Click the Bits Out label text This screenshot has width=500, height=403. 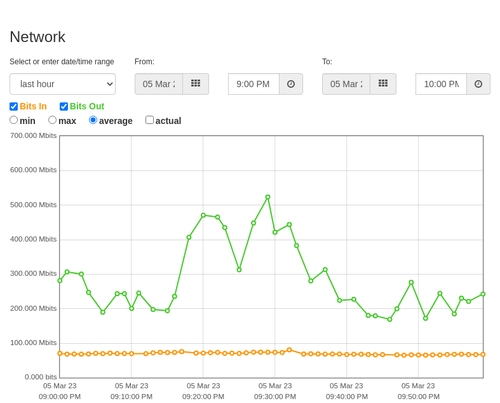point(87,106)
